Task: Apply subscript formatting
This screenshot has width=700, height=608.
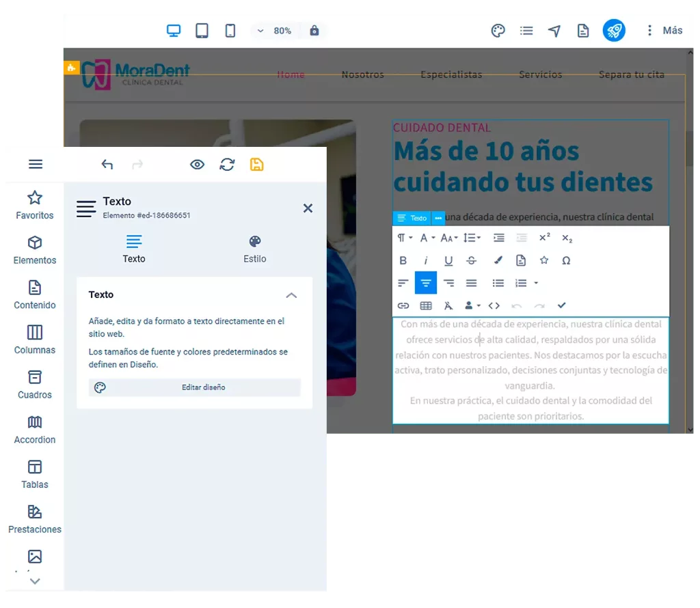Action: point(567,238)
